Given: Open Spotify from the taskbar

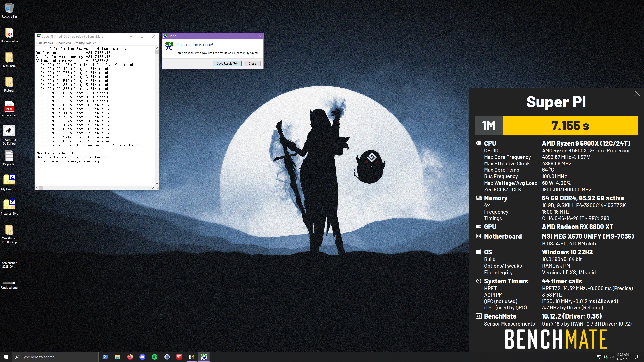Looking at the screenshot, I should click(154, 357).
